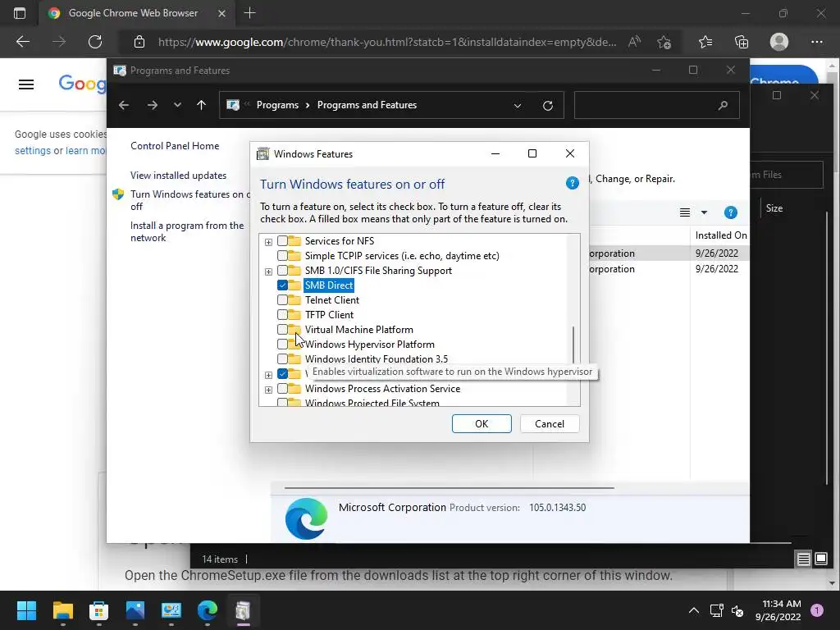Expand the node above Windows Process Activation Service
840x630 pixels.
(268, 374)
